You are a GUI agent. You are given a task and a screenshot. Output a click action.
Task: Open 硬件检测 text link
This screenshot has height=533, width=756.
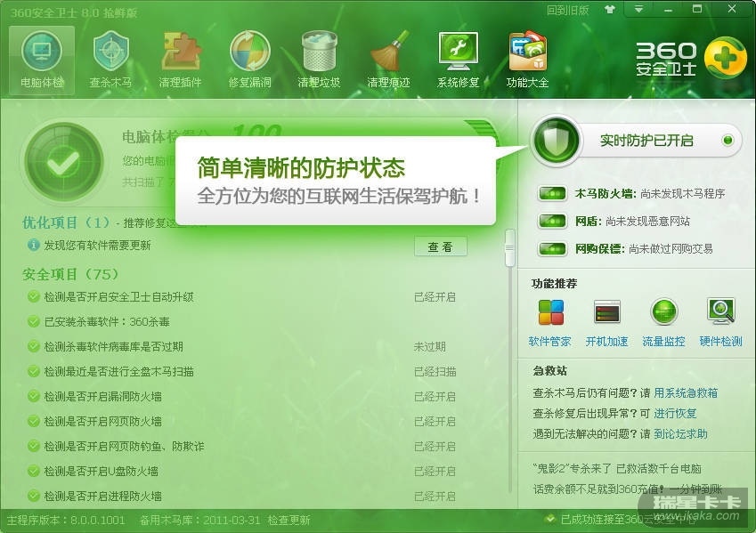click(x=720, y=342)
